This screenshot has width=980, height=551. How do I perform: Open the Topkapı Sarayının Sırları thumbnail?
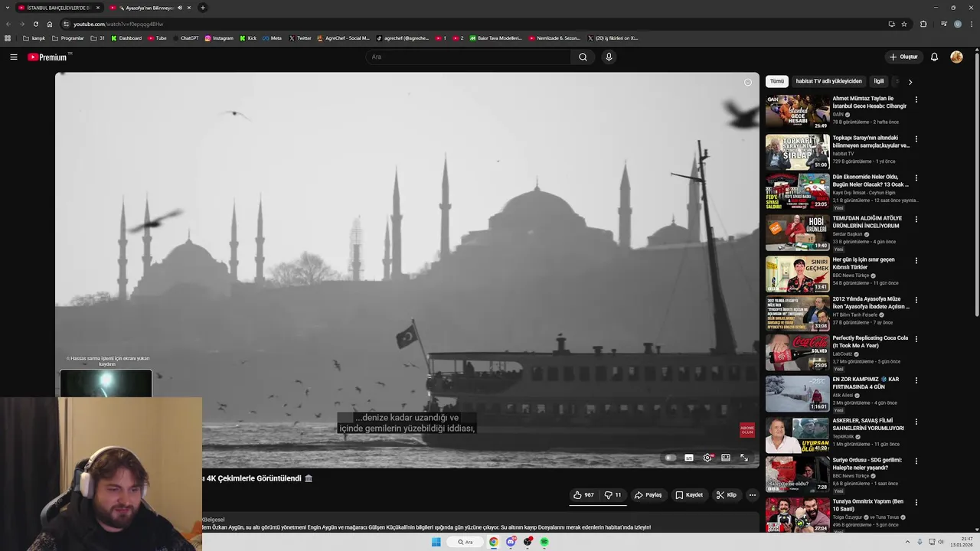(797, 152)
